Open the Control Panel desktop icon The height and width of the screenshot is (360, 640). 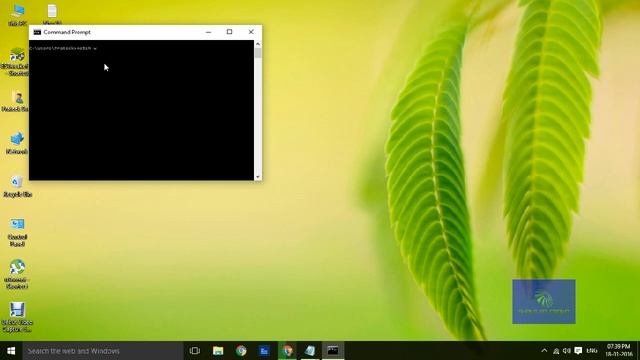[x=17, y=232]
